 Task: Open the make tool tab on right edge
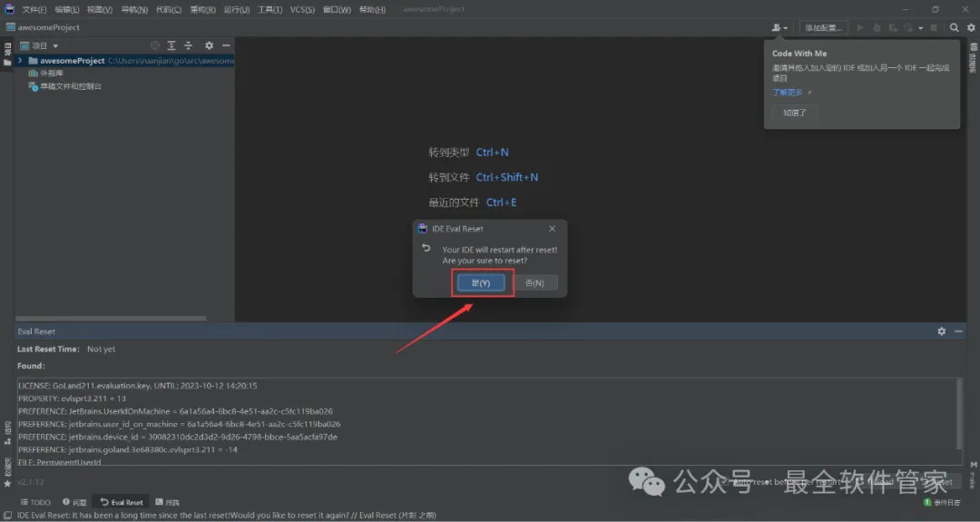973,475
